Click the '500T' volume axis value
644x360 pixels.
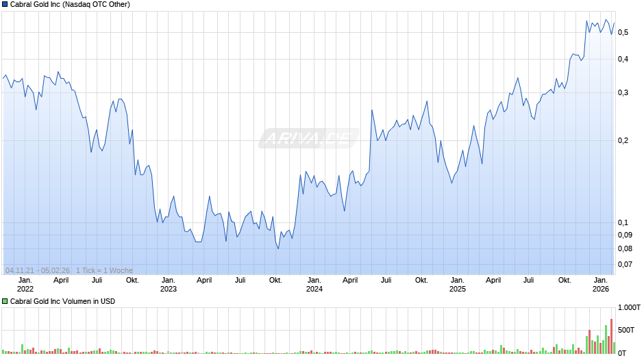pyautogui.click(x=626, y=330)
